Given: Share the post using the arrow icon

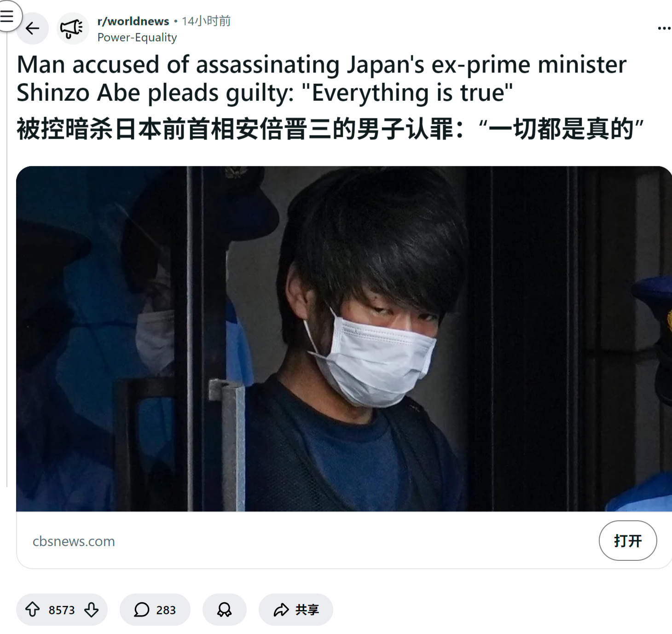Looking at the screenshot, I should click(281, 610).
